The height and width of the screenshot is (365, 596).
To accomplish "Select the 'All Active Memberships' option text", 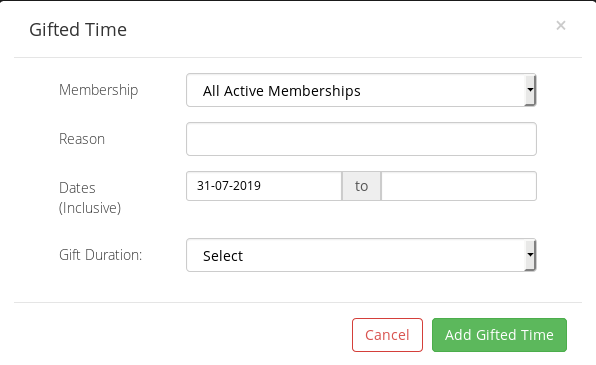I will 282,91.
